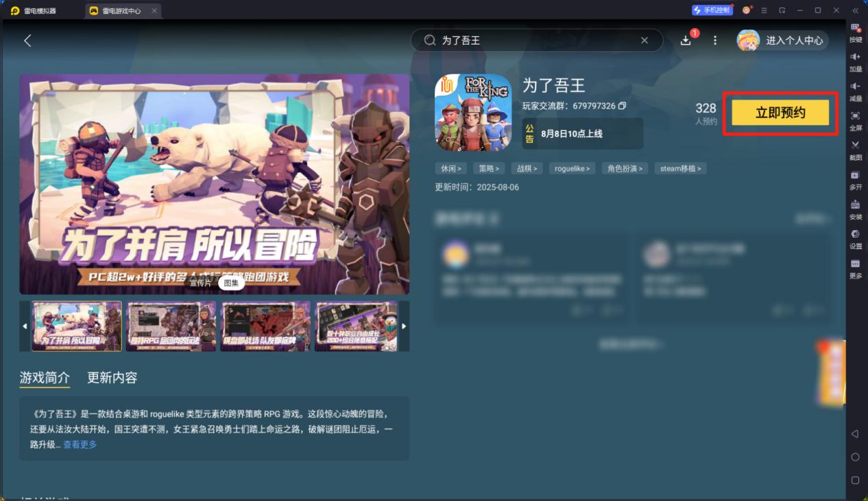868x501 pixels.
Task: Open the emulator account avatar in title bar
Action: point(746,10)
